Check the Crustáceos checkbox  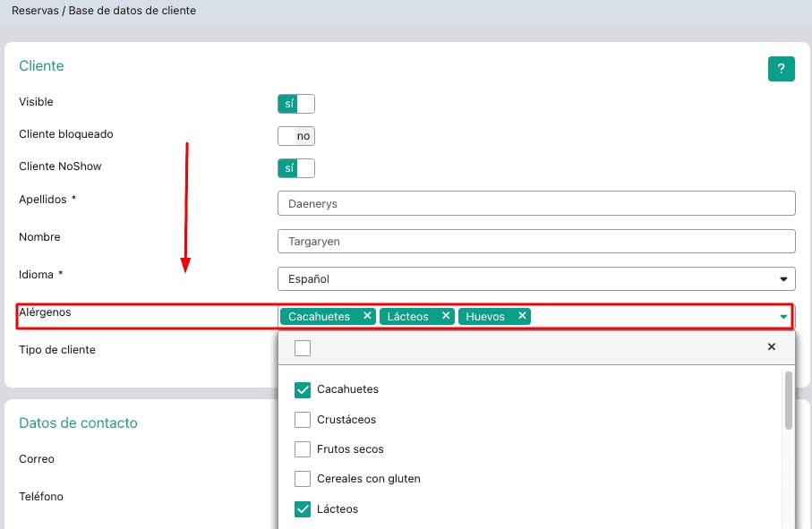click(x=303, y=419)
